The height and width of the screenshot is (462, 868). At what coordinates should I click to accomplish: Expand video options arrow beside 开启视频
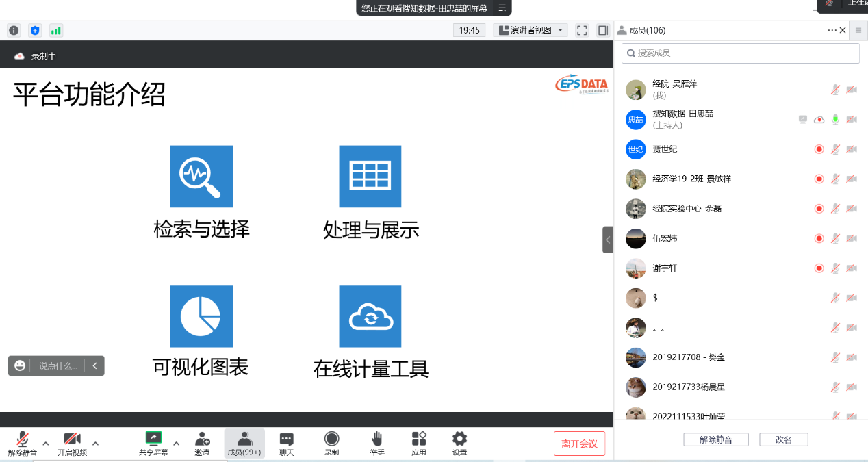[95, 443]
